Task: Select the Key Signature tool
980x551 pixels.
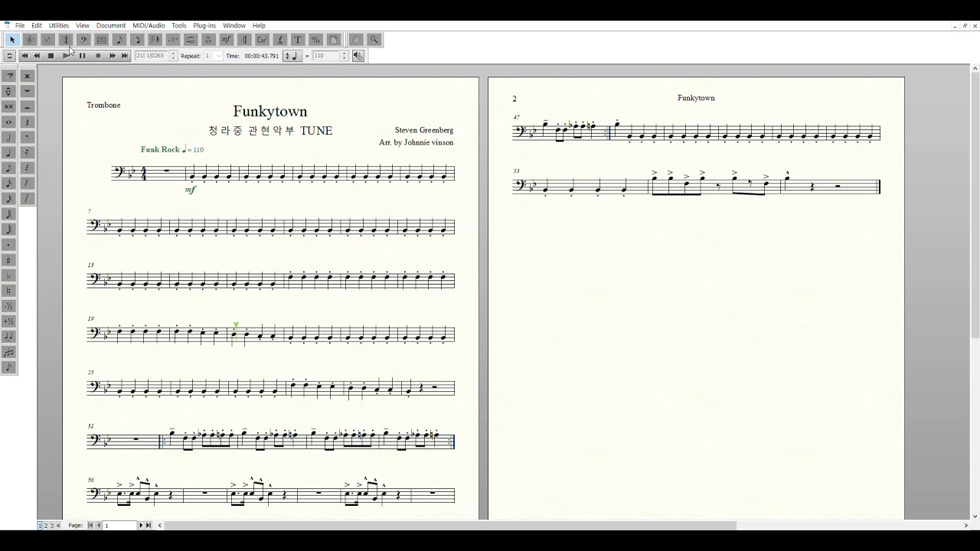Action: pyautogui.click(x=47, y=40)
